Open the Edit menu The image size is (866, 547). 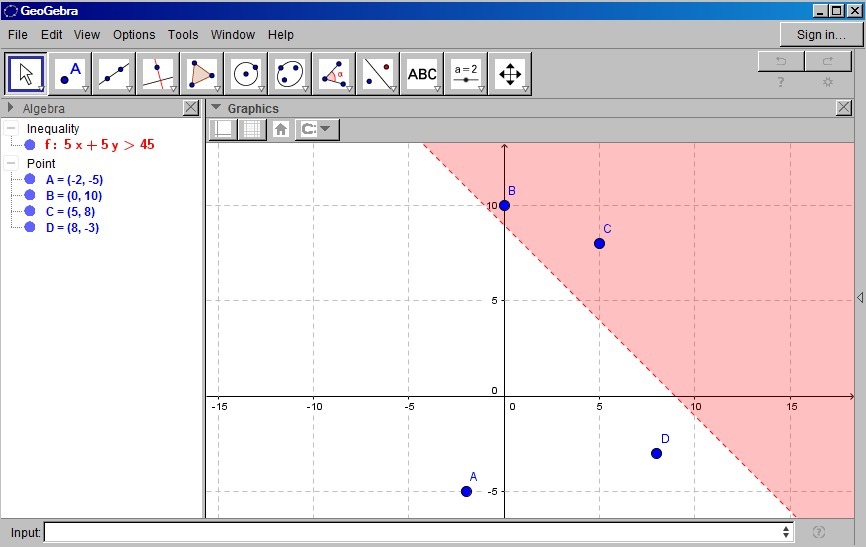(51, 35)
